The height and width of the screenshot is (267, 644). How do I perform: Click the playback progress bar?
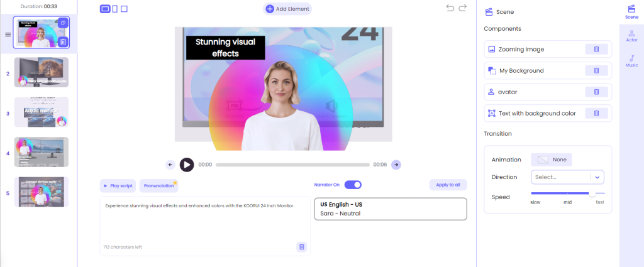[292, 165]
